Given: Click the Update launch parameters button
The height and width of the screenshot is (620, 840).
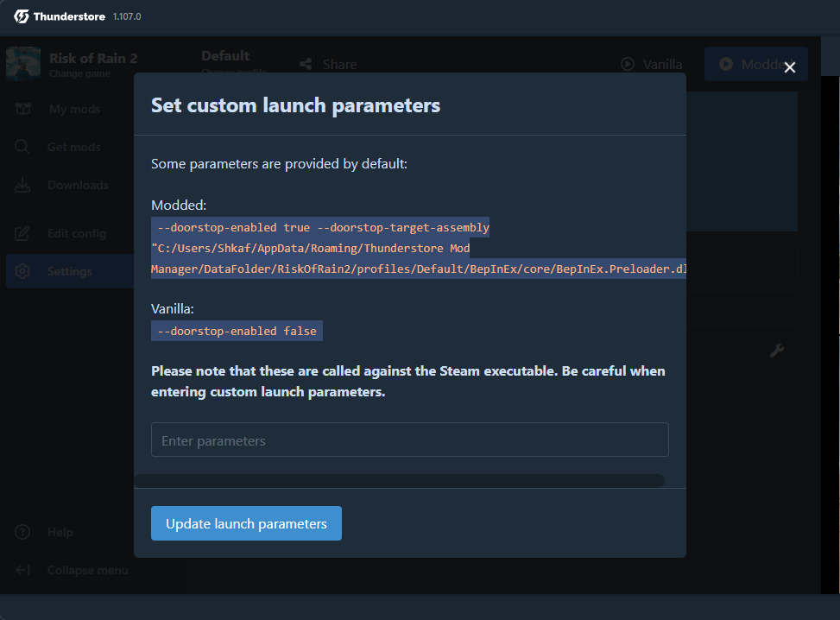Looking at the screenshot, I should pyautogui.click(x=246, y=523).
